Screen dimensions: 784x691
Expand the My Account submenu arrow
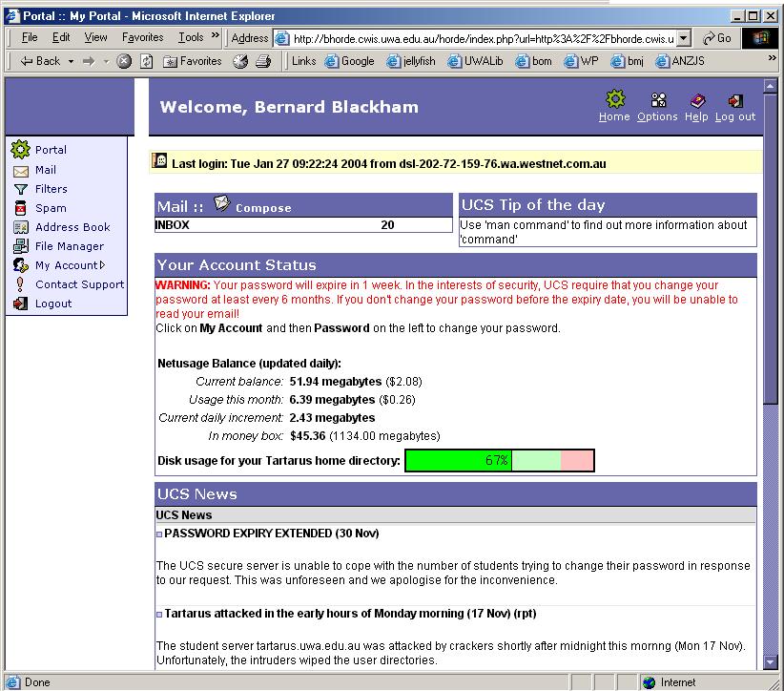102,264
